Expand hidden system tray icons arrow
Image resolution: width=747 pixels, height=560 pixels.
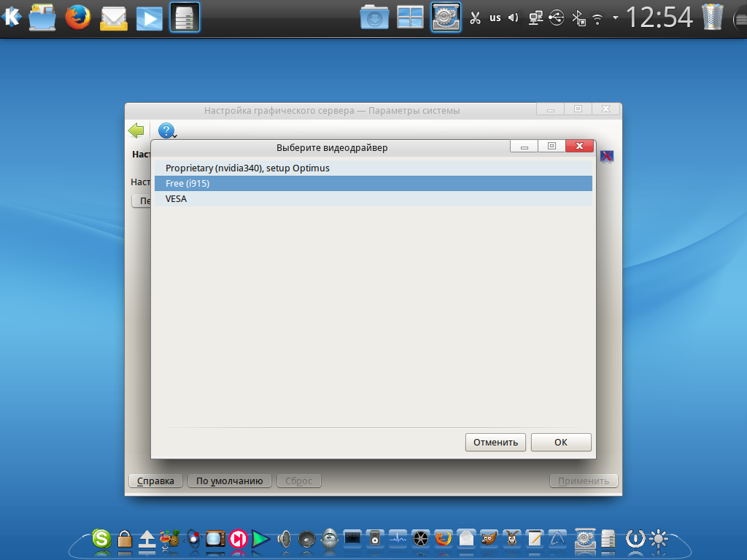[616, 18]
